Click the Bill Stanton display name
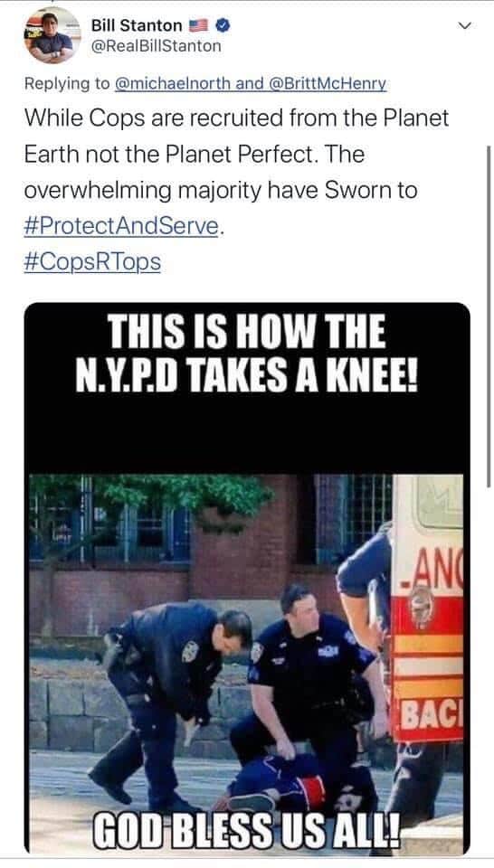The height and width of the screenshot is (868, 494). pyautogui.click(x=137, y=25)
